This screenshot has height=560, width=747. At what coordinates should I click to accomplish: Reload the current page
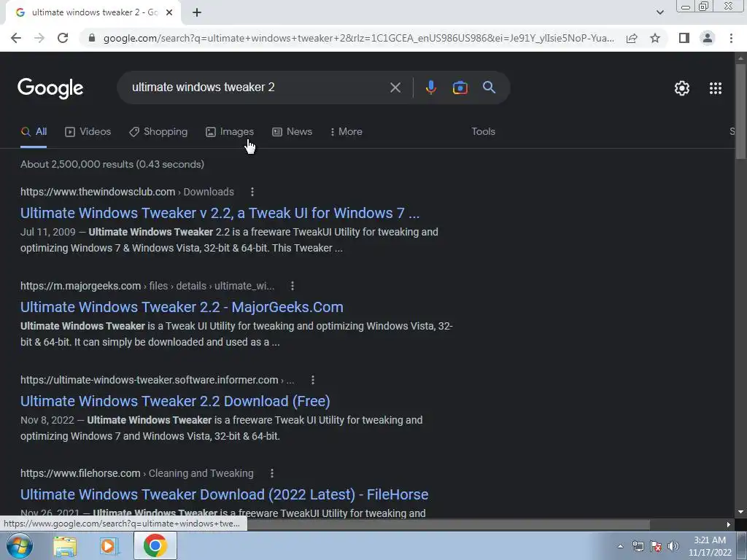click(x=63, y=38)
